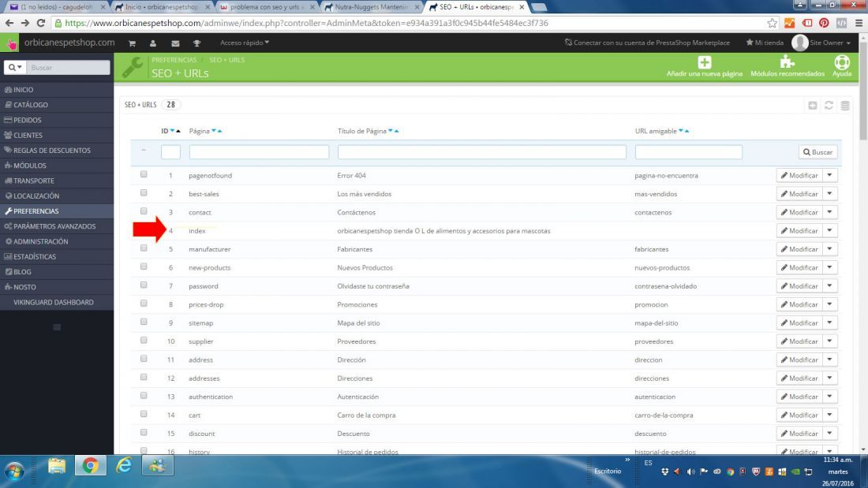Viewport: 868px width, 488px height.
Task: Check the password row checkbox
Action: [144, 285]
